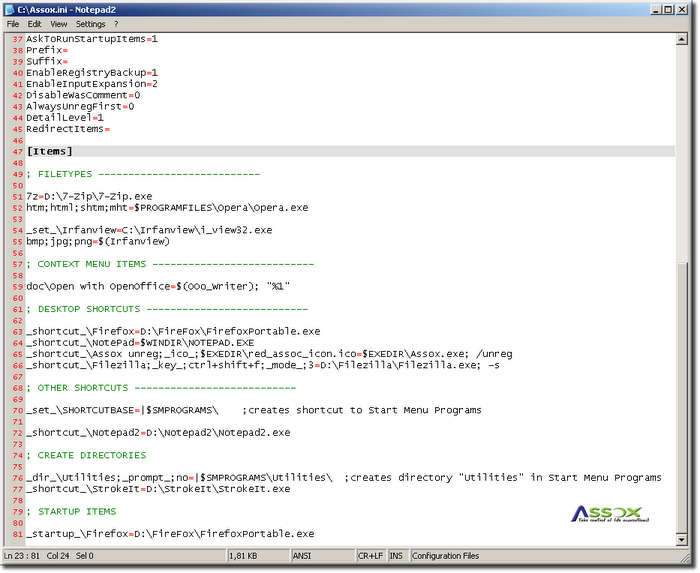This screenshot has height=573, width=700.
Task: Click the Prefix= line
Action: pos(47,50)
